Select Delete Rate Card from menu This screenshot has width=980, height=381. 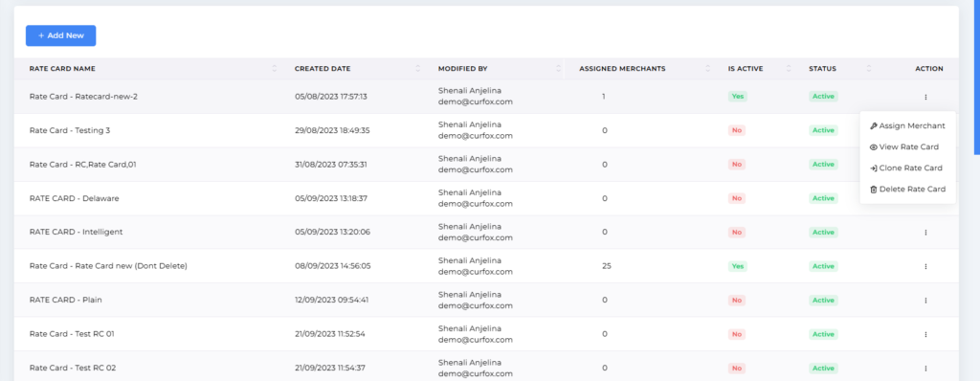pos(907,189)
